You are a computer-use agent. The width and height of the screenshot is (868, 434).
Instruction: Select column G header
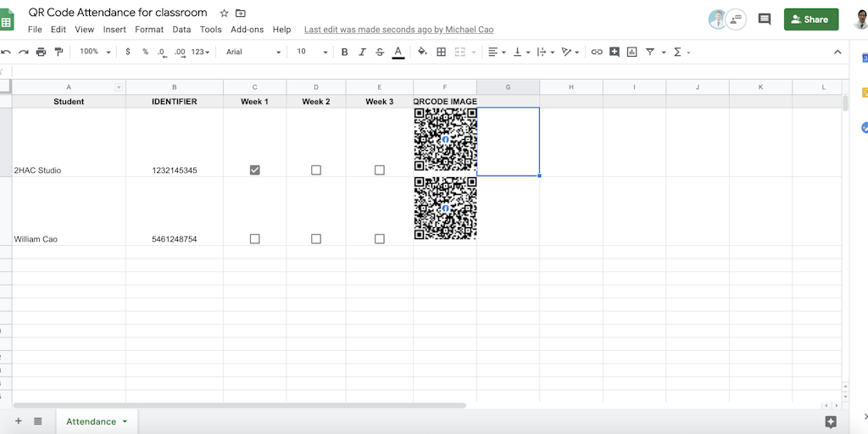509,87
